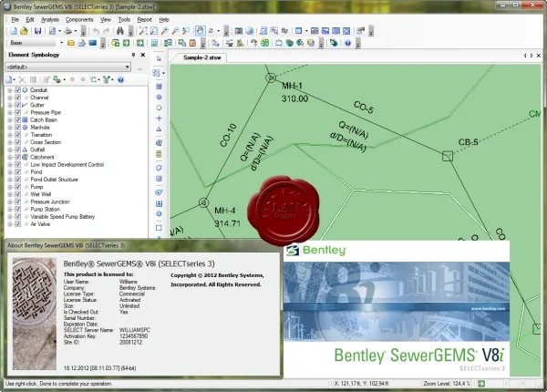
Task: Toggle the Manhole checkbox
Action: (x=18, y=128)
